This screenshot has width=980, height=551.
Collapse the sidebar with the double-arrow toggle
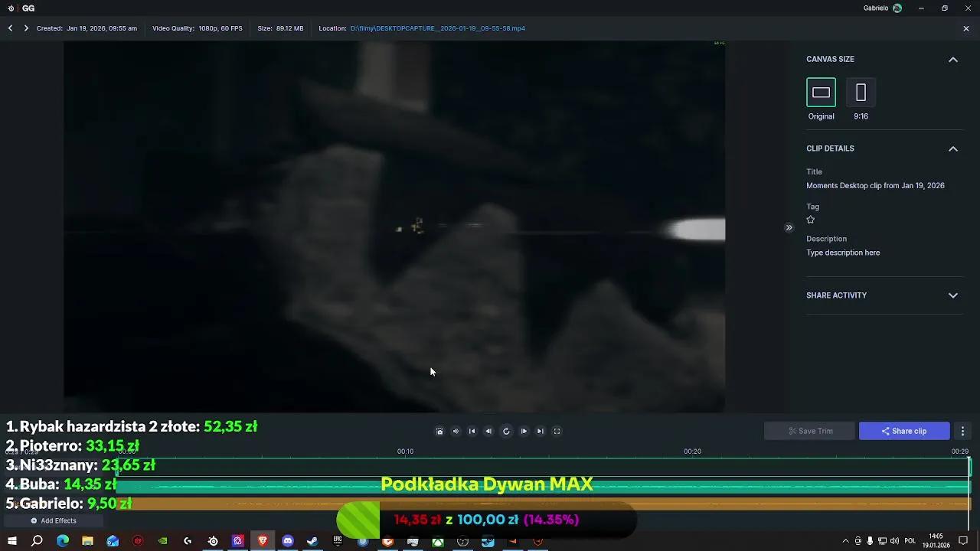coord(789,227)
